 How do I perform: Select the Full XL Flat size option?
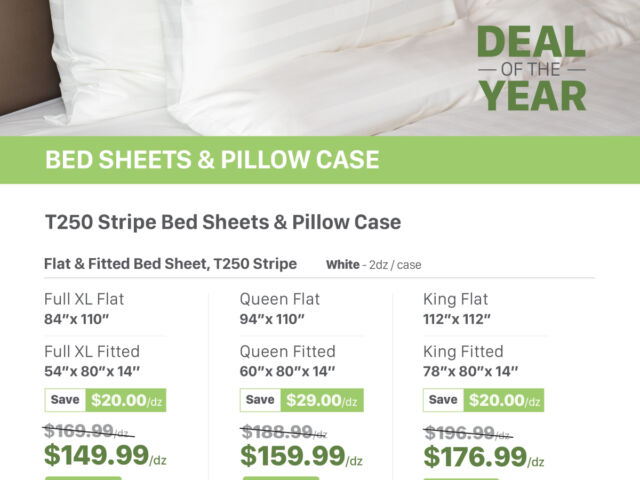pyautogui.click(x=84, y=299)
